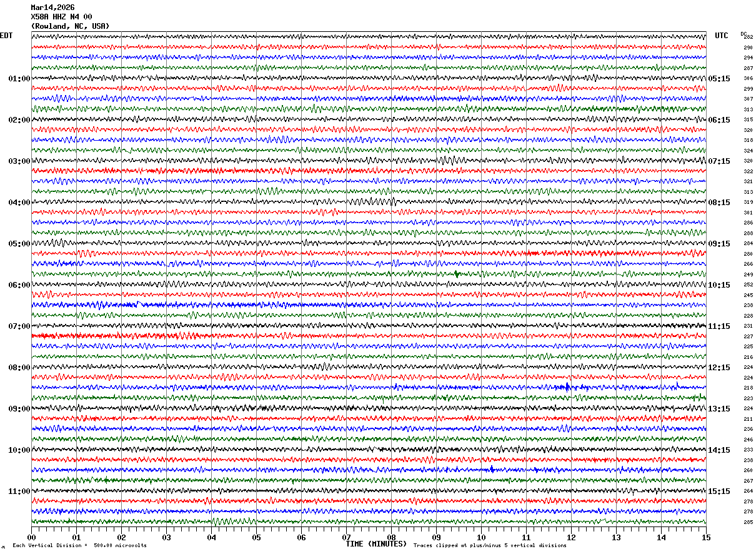This screenshot has width=756, height=554.
Task: Click DC offset value "231"
Action: (748, 326)
